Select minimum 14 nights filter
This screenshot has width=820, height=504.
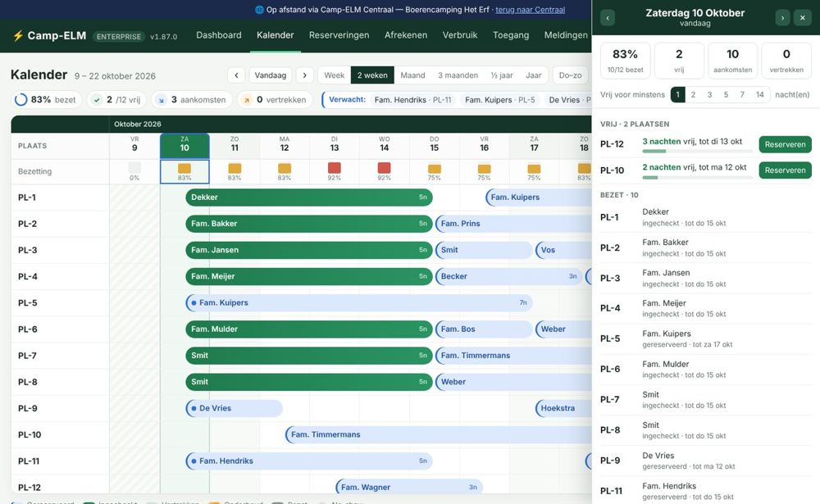[760, 94]
